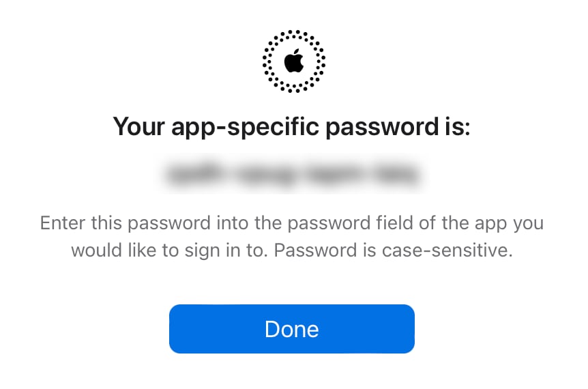This screenshot has height=389, width=588.
Task: Click the "Your app-specific password is:" heading
Action: tap(292, 126)
